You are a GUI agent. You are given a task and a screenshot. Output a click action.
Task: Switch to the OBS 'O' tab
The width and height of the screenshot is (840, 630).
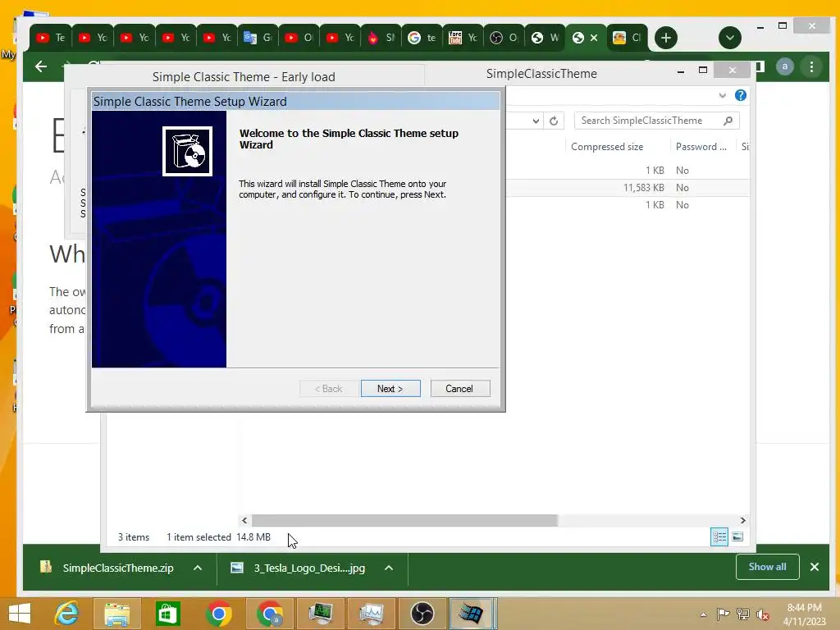(x=504, y=38)
